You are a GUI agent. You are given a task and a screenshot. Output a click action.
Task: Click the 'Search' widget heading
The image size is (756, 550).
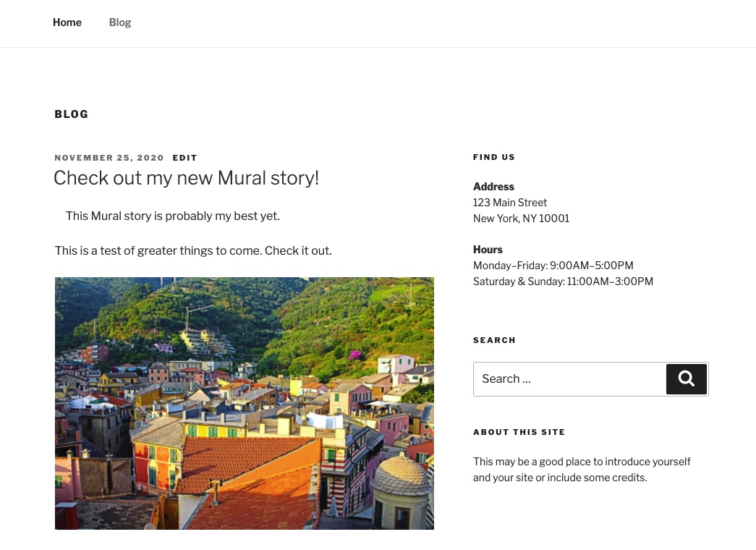pos(494,340)
